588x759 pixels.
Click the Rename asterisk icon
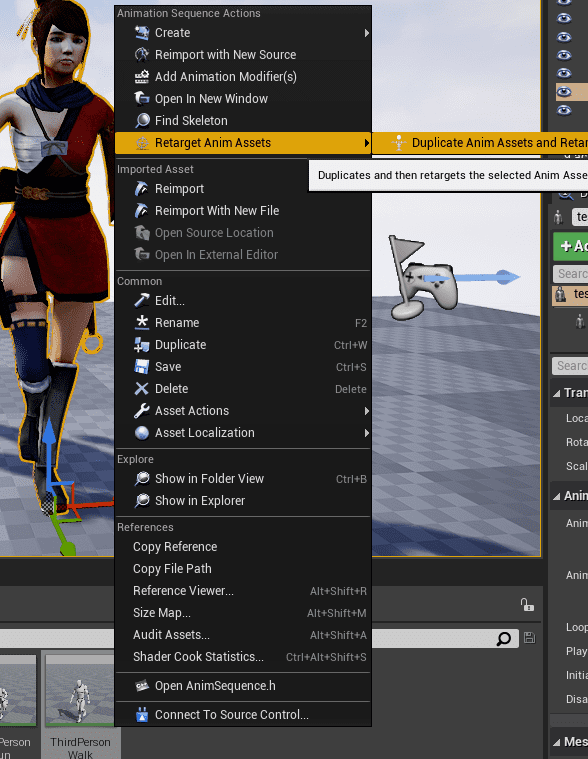(x=142, y=323)
